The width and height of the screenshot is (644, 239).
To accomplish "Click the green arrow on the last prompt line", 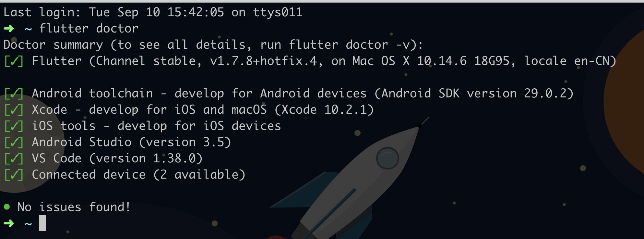I will [x=9, y=223].
